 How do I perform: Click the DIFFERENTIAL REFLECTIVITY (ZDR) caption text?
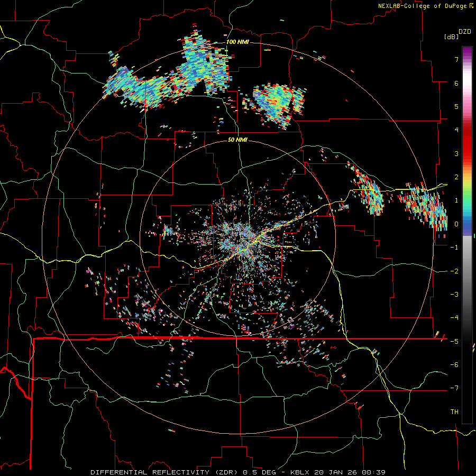165,472
